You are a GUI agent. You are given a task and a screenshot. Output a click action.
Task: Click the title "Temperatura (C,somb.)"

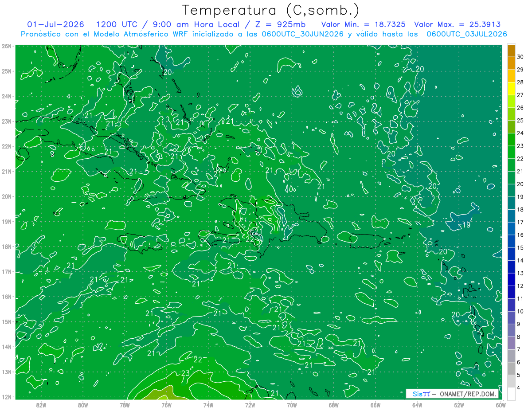[x=270, y=11]
